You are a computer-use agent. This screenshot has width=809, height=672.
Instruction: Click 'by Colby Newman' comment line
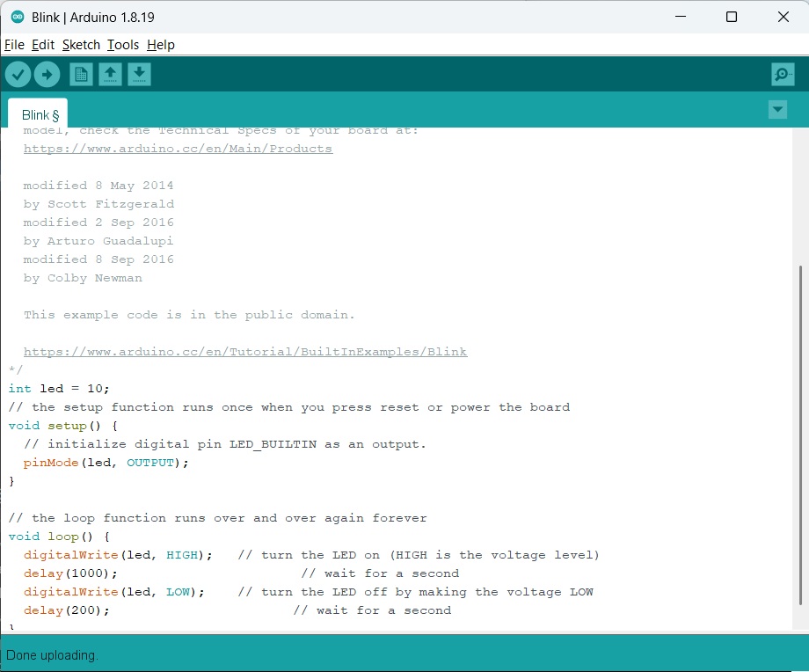click(x=83, y=278)
